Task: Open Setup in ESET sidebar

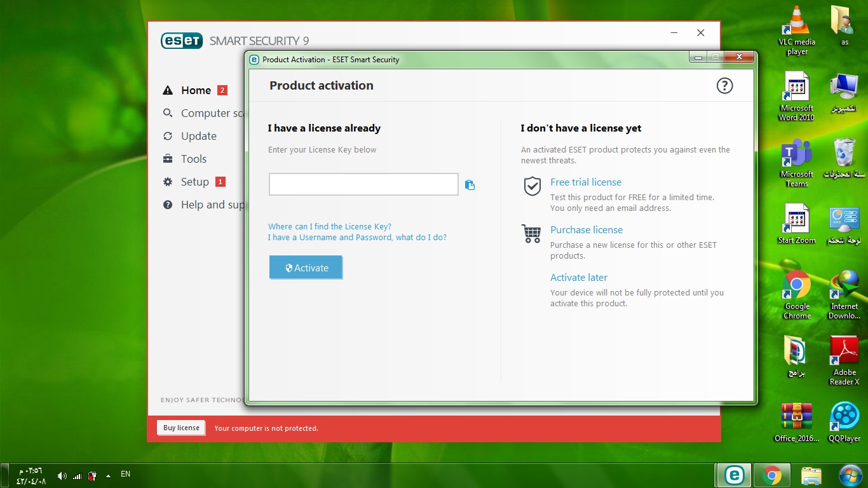Action: coord(195,182)
